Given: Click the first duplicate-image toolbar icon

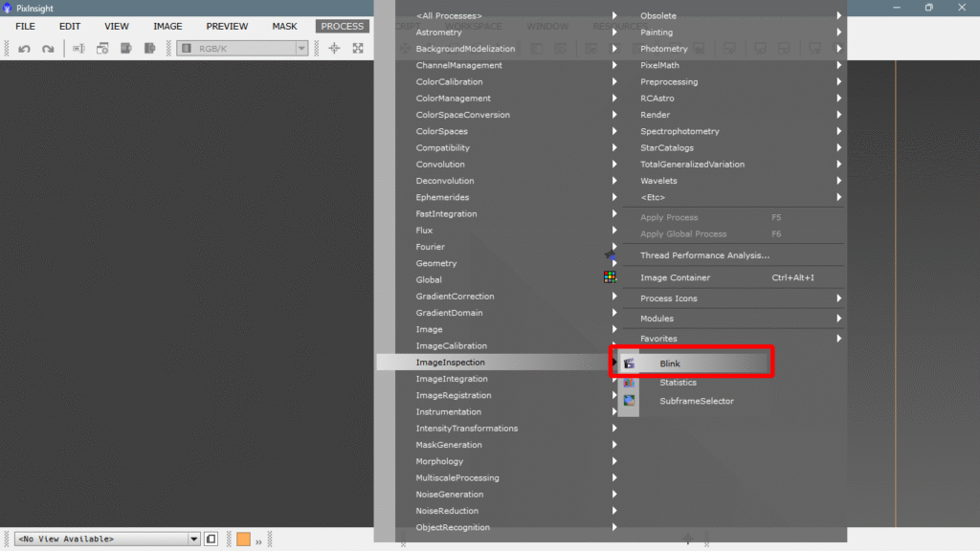Looking at the screenshot, I should (126, 49).
